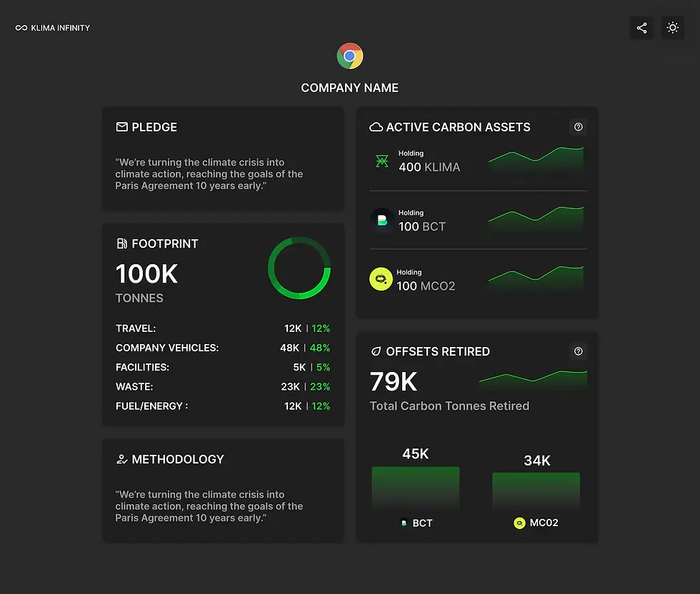This screenshot has width=700, height=594.
Task: Click the FUEL/ENERGY row label
Action: pyautogui.click(x=151, y=406)
